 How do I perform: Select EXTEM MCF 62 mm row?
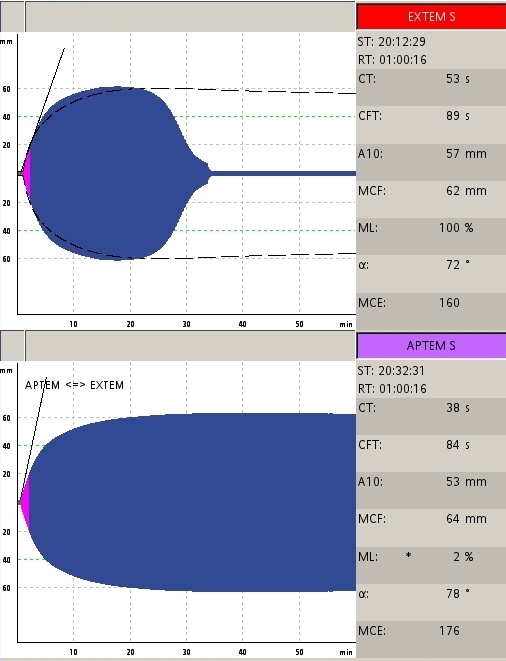click(x=431, y=191)
